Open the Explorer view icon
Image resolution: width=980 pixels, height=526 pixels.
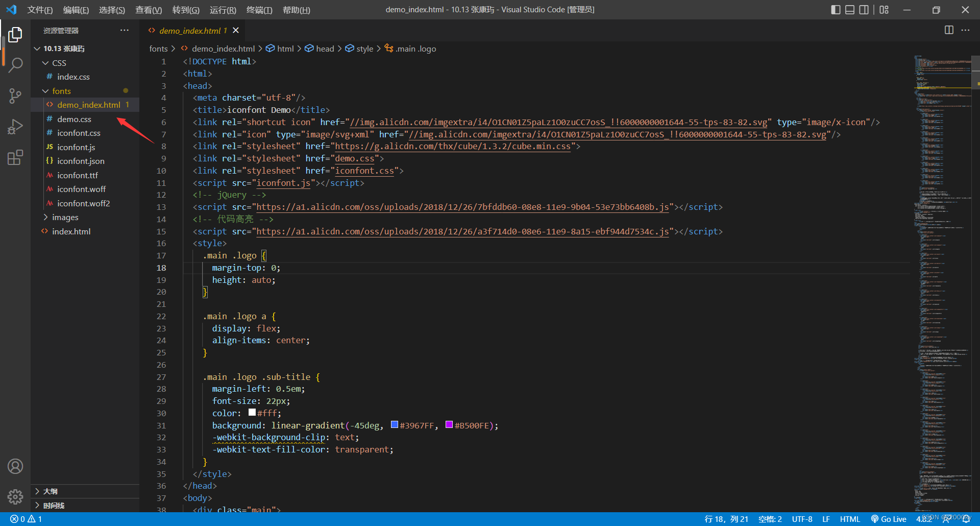15,35
